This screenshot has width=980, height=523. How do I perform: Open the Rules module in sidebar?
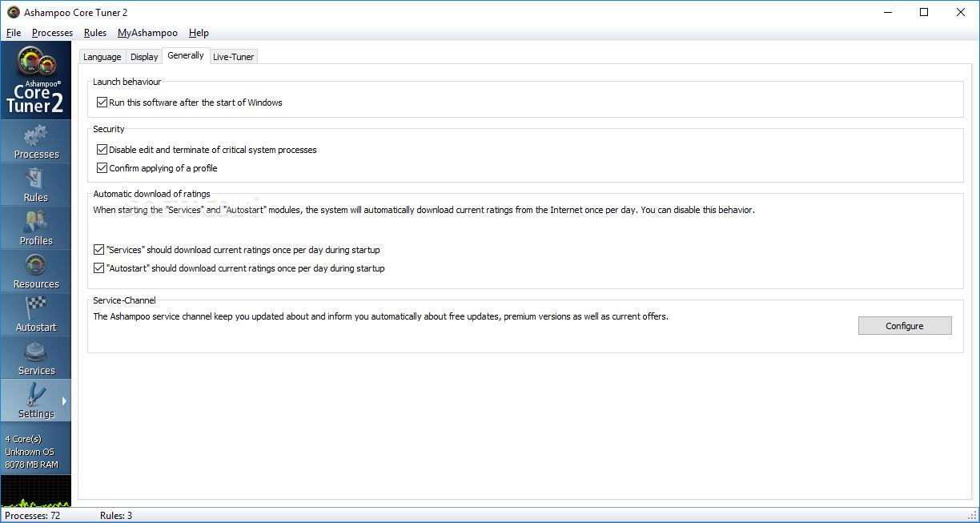tap(36, 185)
